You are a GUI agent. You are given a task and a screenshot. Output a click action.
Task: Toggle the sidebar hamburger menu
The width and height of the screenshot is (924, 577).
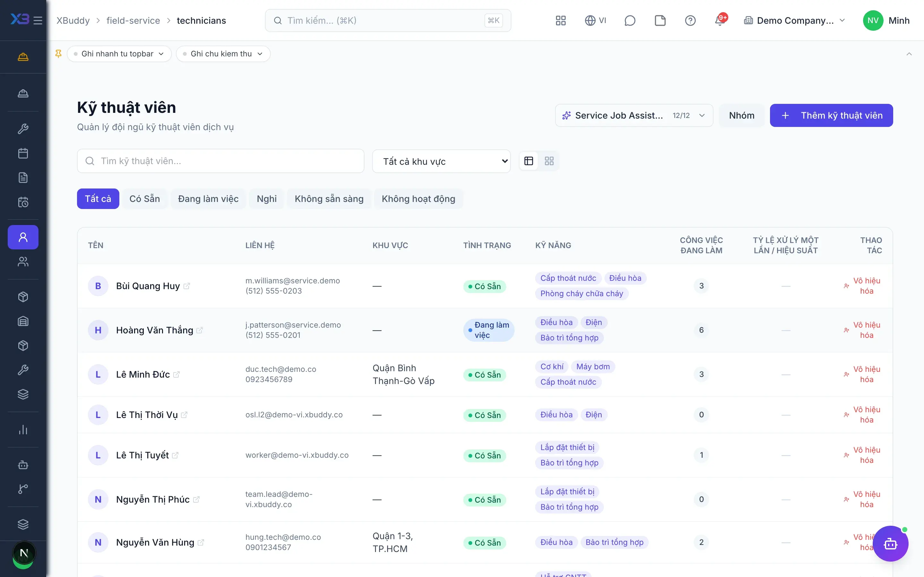click(x=38, y=20)
